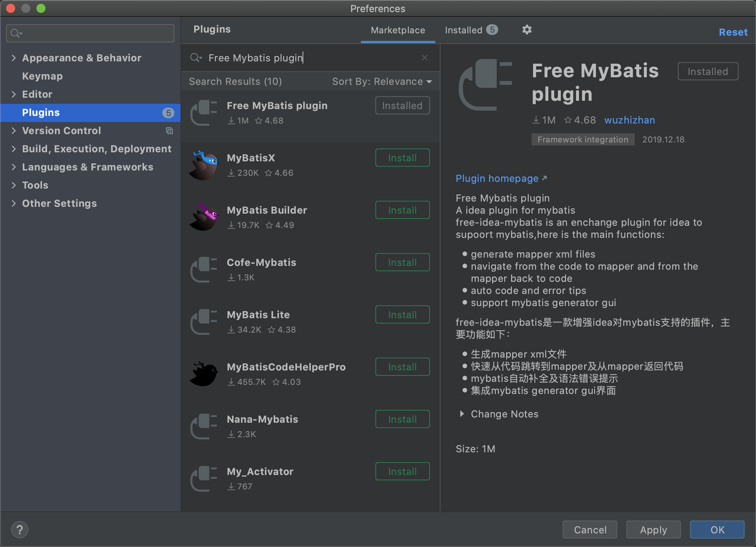This screenshot has height=547, width=756.
Task: Click the Plugins count badge in sidebar
Action: 168,113
